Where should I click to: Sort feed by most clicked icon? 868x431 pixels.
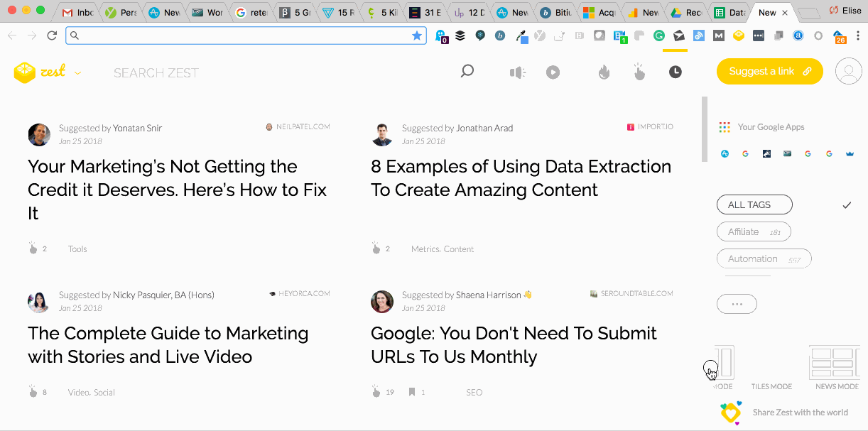639,72
